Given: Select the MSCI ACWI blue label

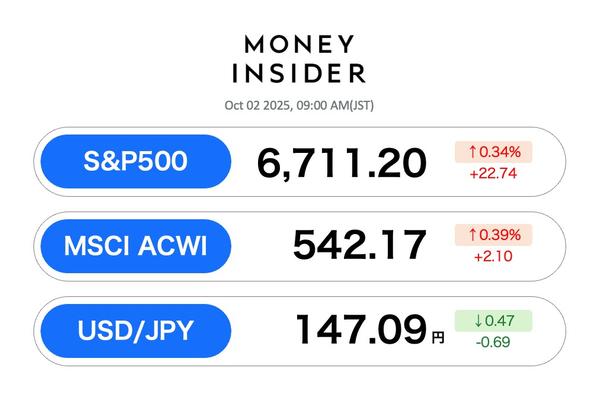Looking at the screenshot, I should (x=133, y=245).
